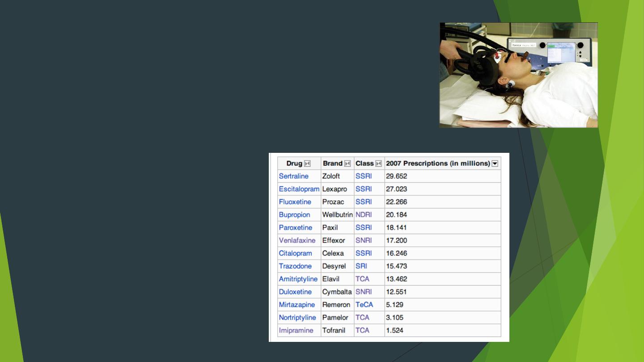Click the 2007 Prescriptions (in millions) header
Image resolution: width=644 pixels, height=362 pixels.
(x=438, y=164)
